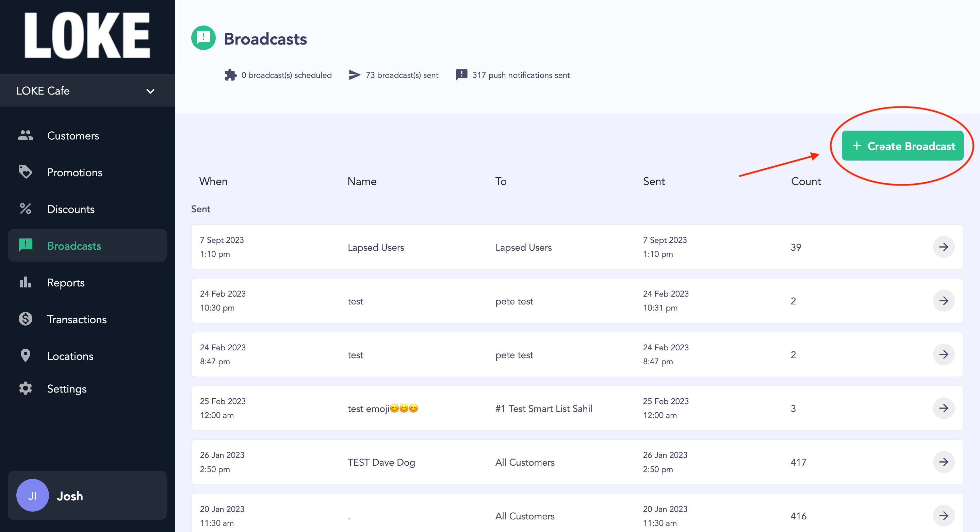Click the 'test emoji' broadcast name
The width and height of the screenshot is (980, 532).
383,409
